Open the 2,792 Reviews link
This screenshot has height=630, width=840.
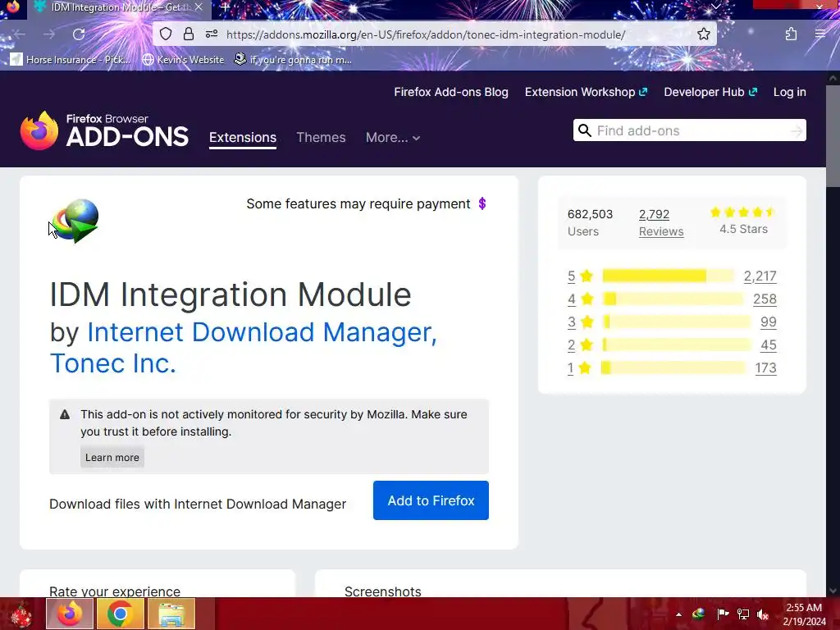pos(661,222)
